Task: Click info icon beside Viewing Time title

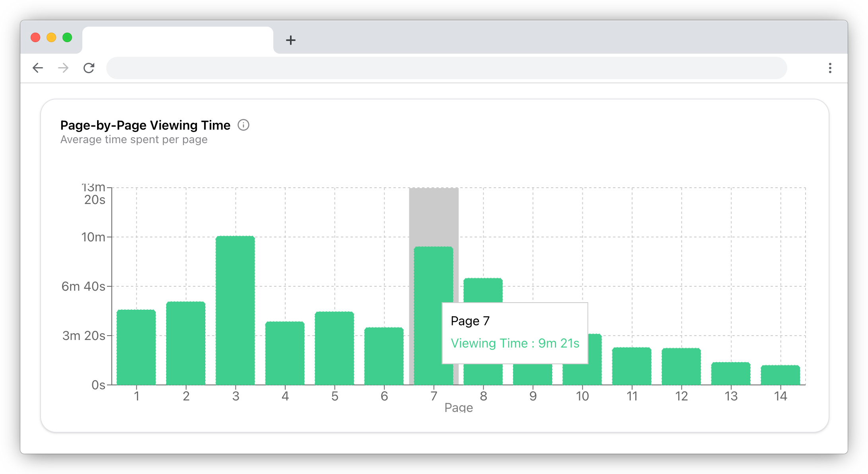Action: click(243, 125)
